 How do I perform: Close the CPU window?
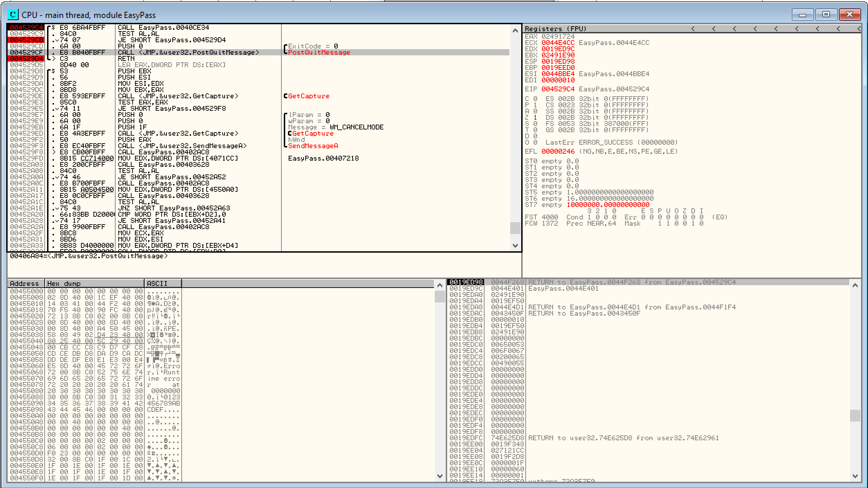coord(850,15)
